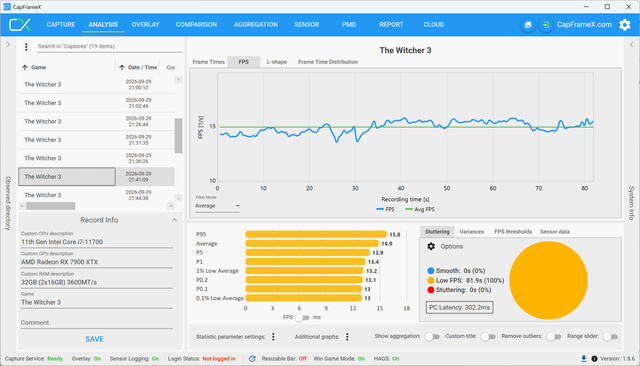640x366 pixels.
Task: Click Custom CPU description field
Action: point(97,242)
